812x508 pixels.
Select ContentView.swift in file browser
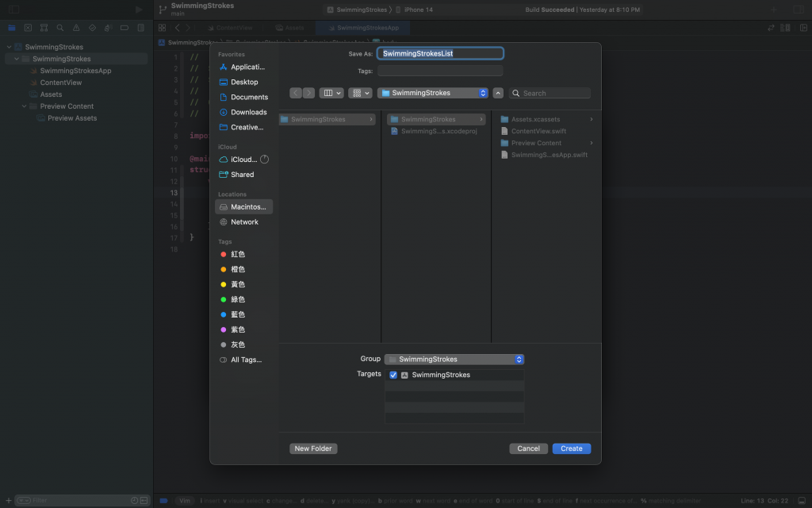point(538,131)
